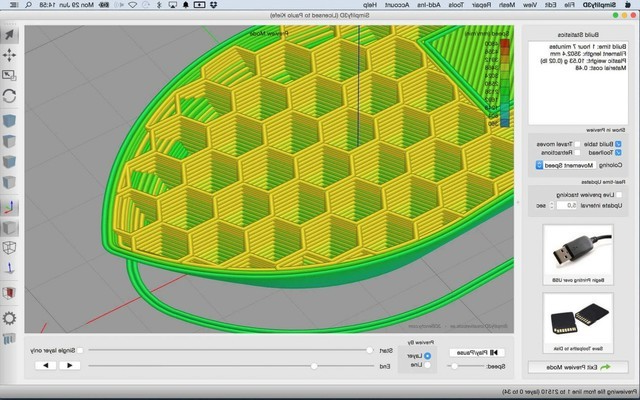Image resolution: width=640 pixels, height=400 pixels.
Task: Click the wireframe cube view icon
Action: (x=10, y=245)
